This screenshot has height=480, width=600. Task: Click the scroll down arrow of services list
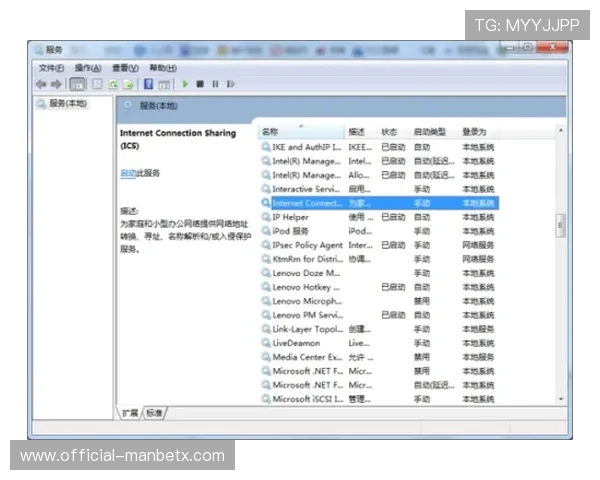click(561, 399)
